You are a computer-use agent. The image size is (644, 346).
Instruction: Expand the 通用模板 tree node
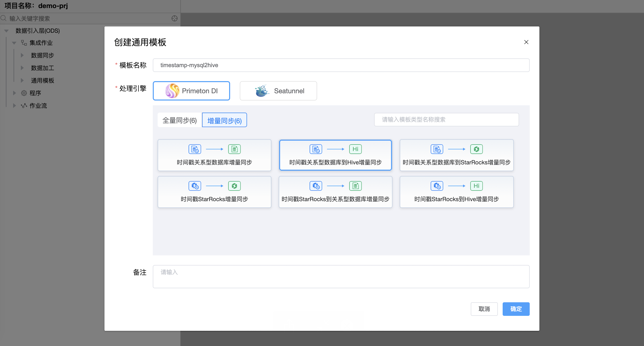(22, 80)
